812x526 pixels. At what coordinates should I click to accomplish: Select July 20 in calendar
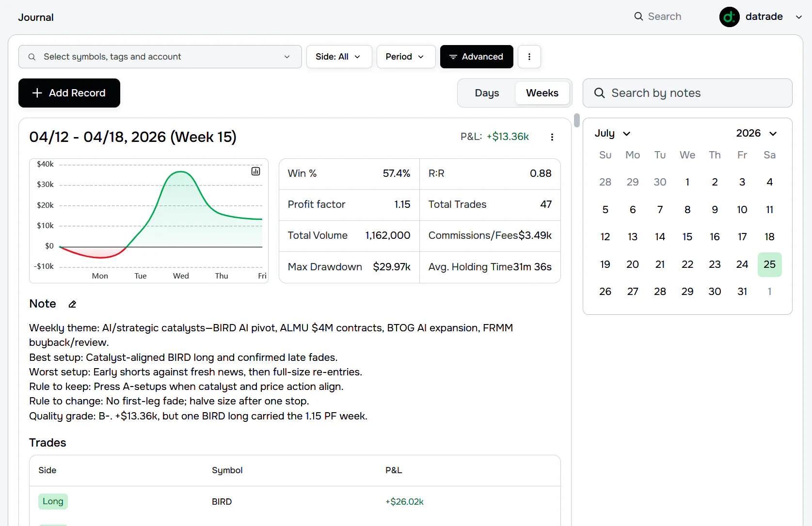pos(633,264)
